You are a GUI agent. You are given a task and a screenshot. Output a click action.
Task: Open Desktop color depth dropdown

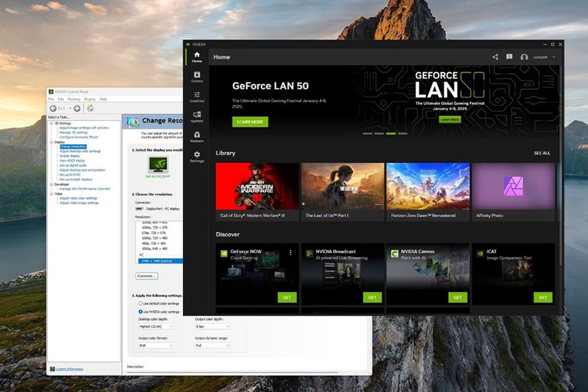pyautogui.click(x=156, y=327)
